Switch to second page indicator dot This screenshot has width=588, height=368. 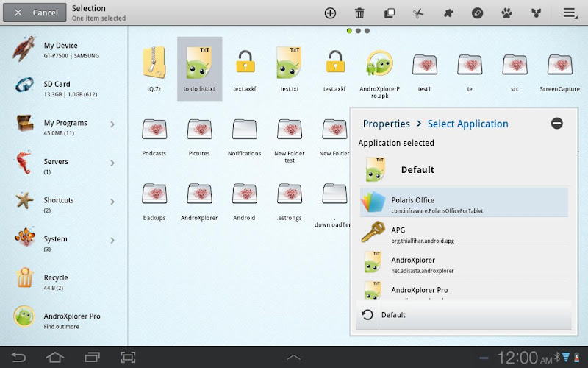(x=358, y=31)
